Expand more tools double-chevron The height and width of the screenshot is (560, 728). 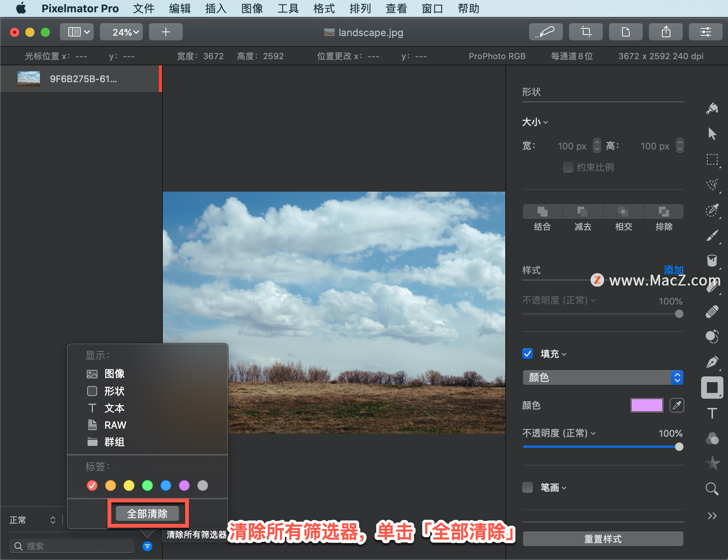712,516
